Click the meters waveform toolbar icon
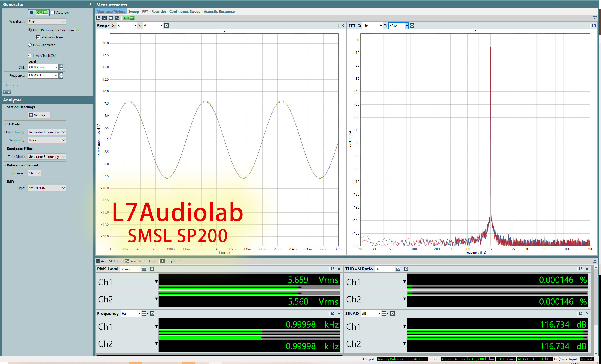 tap(105, 18)
